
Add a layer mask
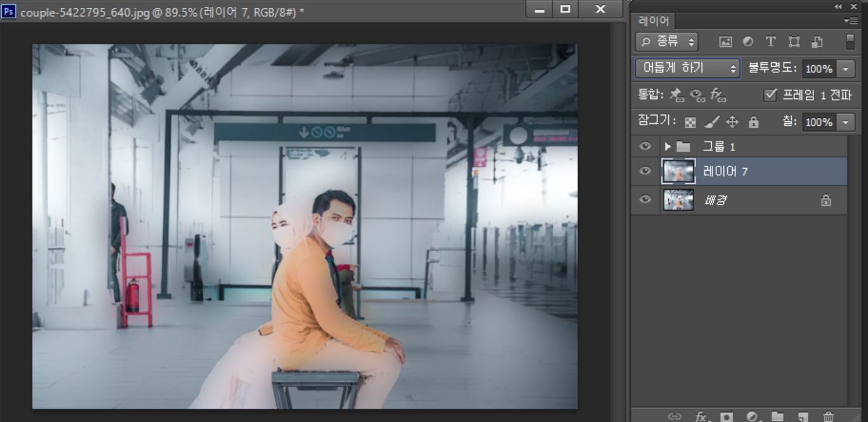tap(727, 416)
